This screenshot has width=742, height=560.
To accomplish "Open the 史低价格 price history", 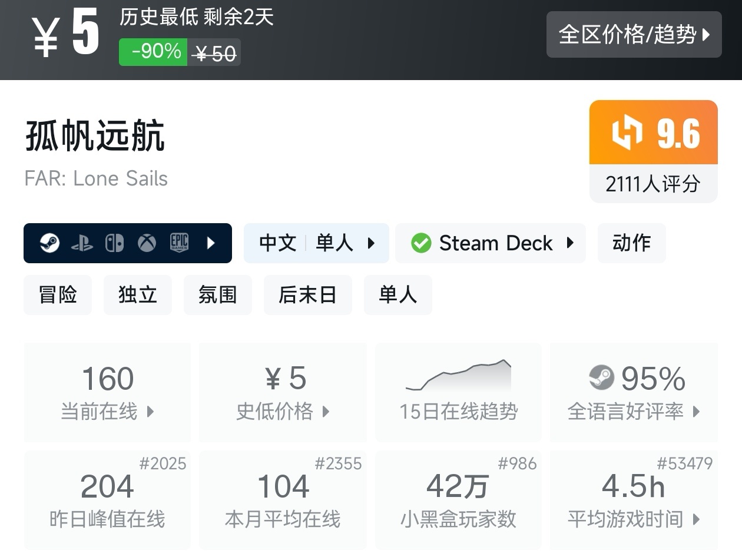I will coord(283,392).
